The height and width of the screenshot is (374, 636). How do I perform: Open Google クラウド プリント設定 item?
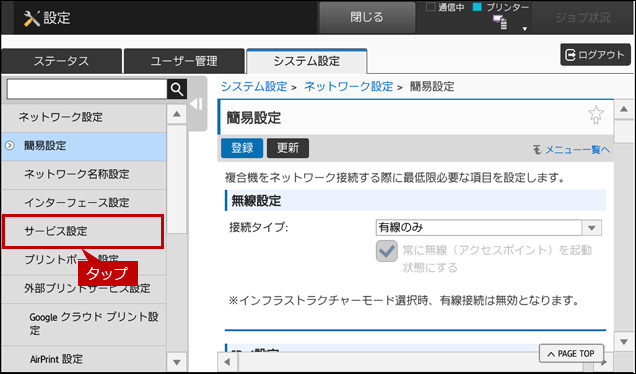point(84,324)
